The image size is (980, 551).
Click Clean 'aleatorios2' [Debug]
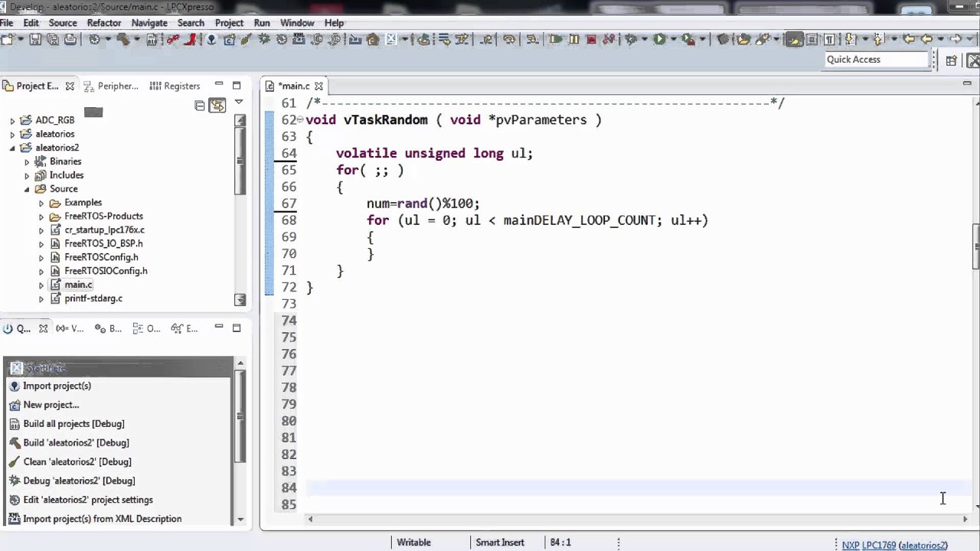(77, 462)
